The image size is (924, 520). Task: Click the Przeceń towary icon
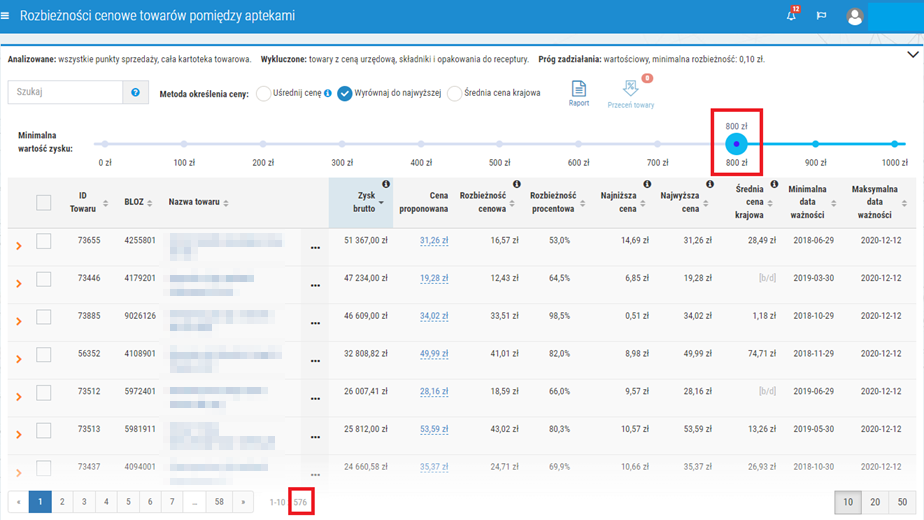tap(630, 89)
